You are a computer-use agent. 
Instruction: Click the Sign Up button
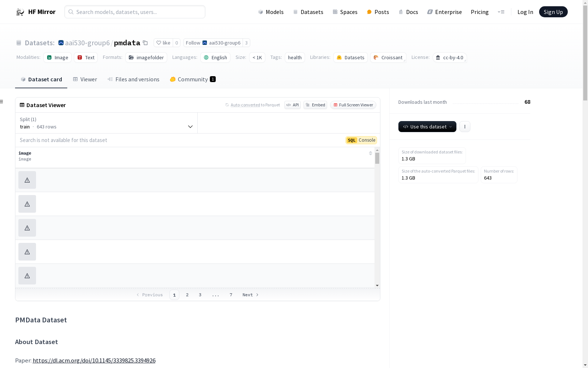pyautogui.click(x=553, y=12)
